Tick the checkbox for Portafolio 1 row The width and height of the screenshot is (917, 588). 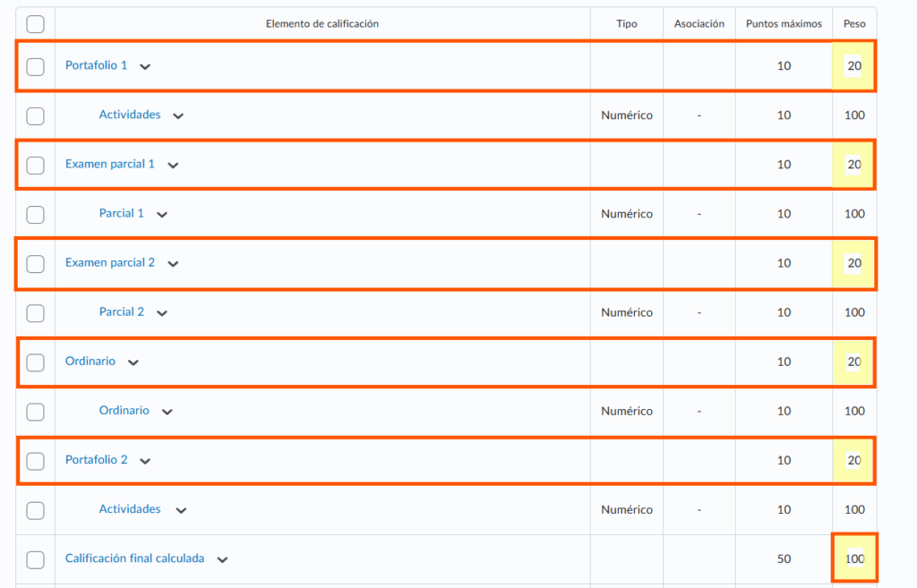(x=36, y=66)
